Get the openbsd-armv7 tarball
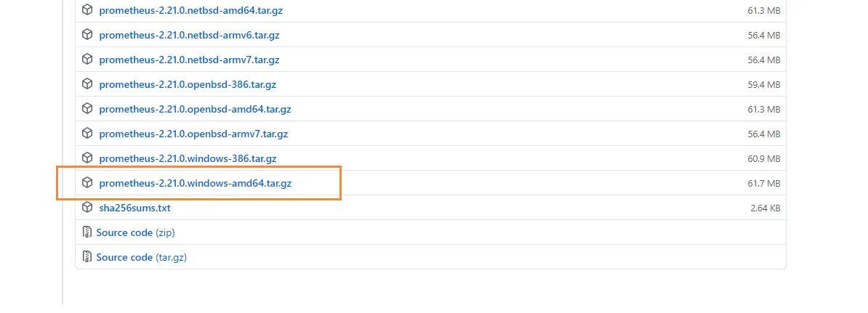Viewport: 868px width, 313px height. [x=193, y=134]
